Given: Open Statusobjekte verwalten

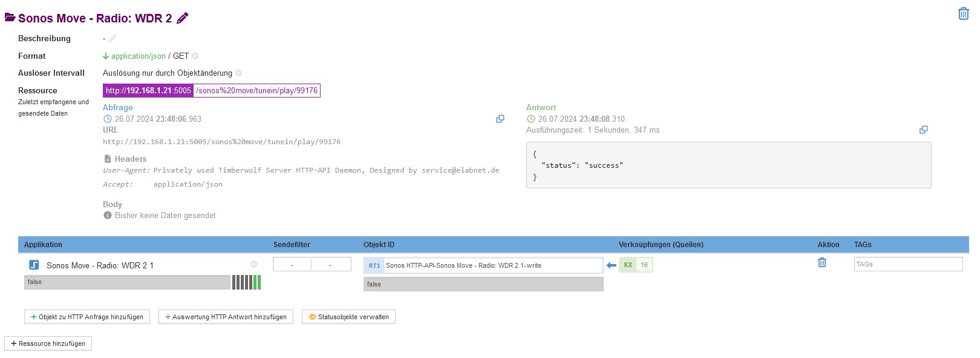Looking at the screenshot, I should pyautogui.click(x=348, y=317).
